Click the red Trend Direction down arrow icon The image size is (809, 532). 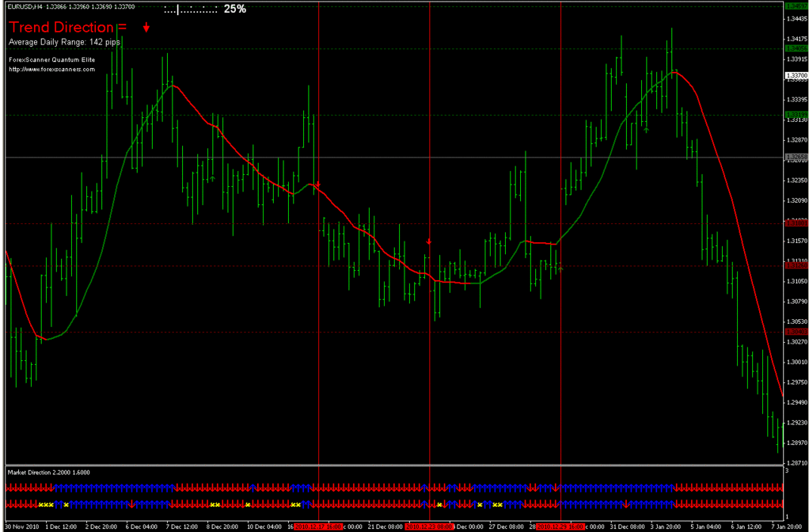tap(146, 28)
